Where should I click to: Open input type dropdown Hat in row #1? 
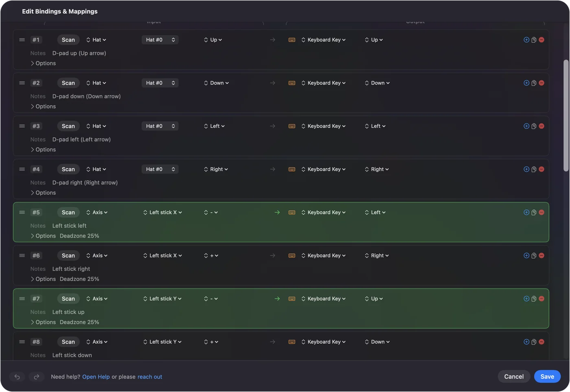pos(96,40)
